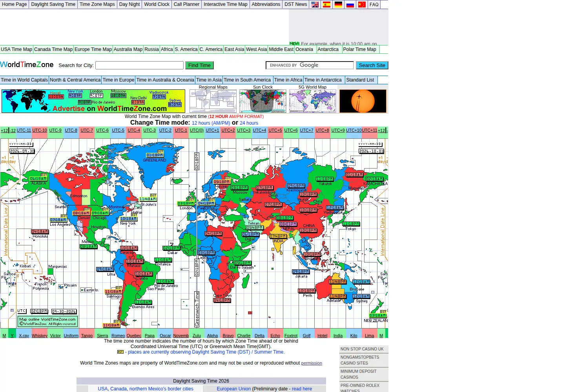Open the Sun Clock map thumbnail

click(263, 101)
